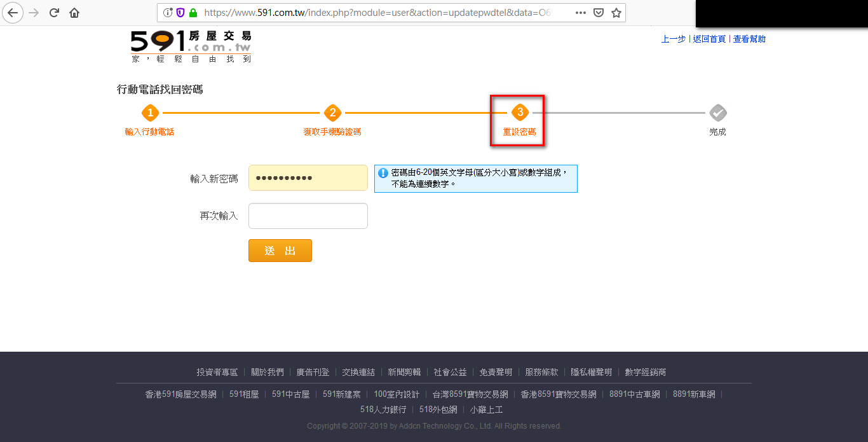Open the 返回首頁 link
This screenshot has width=868, height=442.
(709, 39)
